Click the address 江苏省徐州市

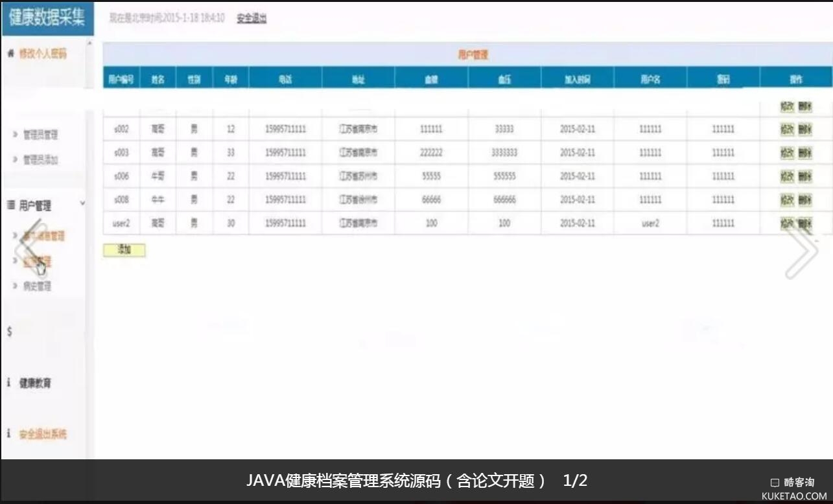(x=358, y=200)
